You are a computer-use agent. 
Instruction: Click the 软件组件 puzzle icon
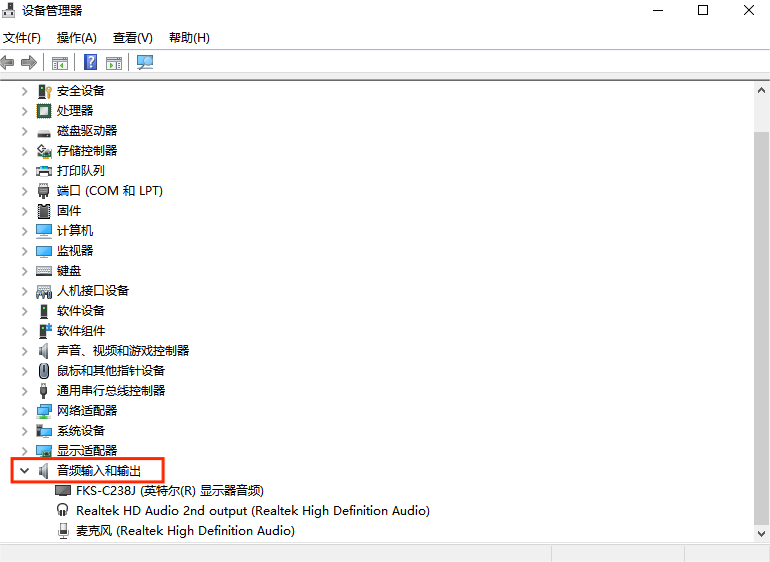pos(45,331)
